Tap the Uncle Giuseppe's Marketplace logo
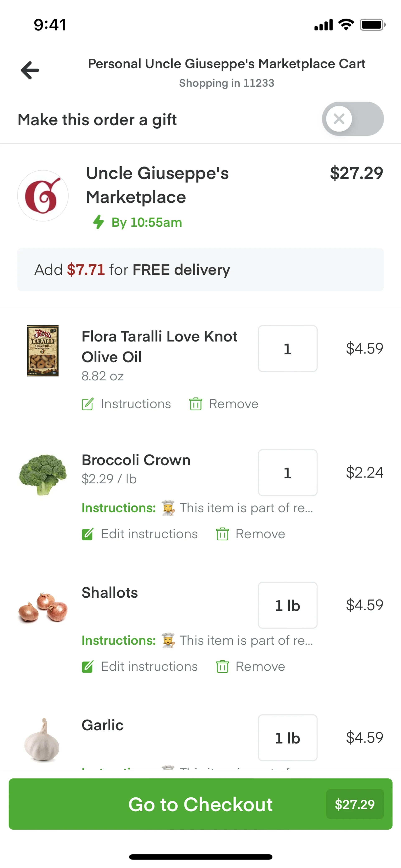Image resolution: width=401 pixels, height=868 pixels. pyautogui.click(x=43, y=196)
